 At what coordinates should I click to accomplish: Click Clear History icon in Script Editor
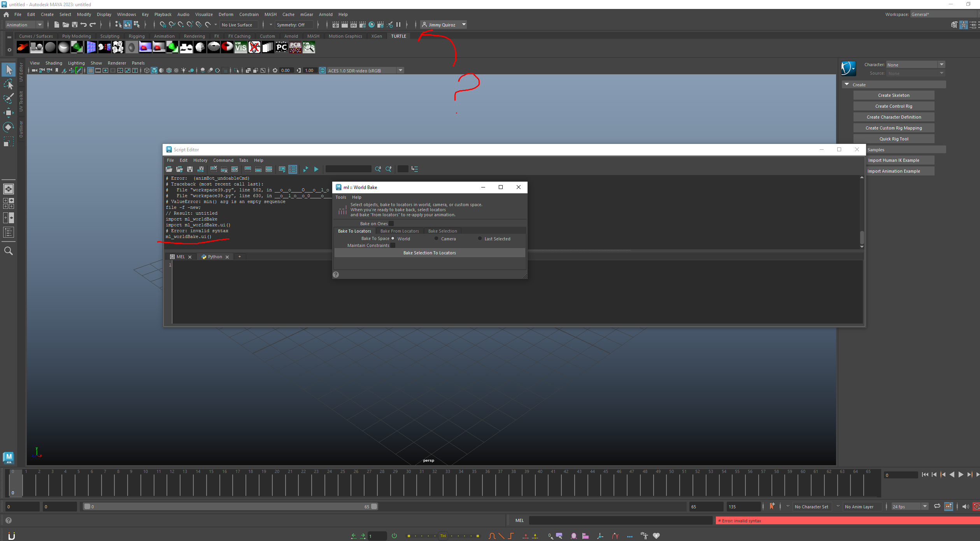214,169
